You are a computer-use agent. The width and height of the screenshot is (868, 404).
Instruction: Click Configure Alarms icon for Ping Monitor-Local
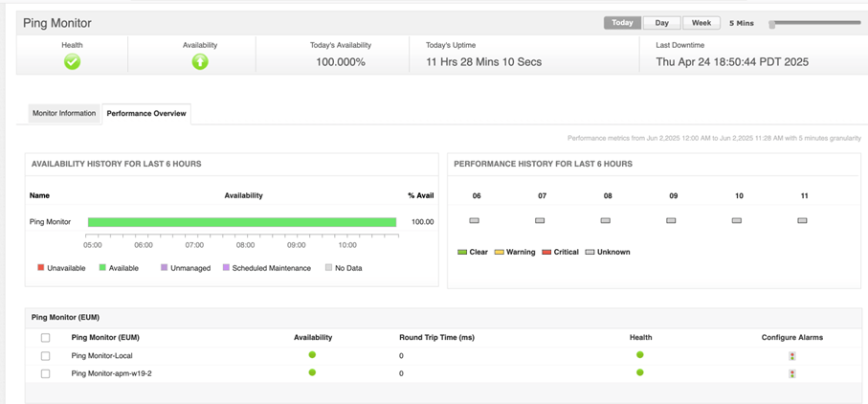pyautogui.click(x=791, y=356)
